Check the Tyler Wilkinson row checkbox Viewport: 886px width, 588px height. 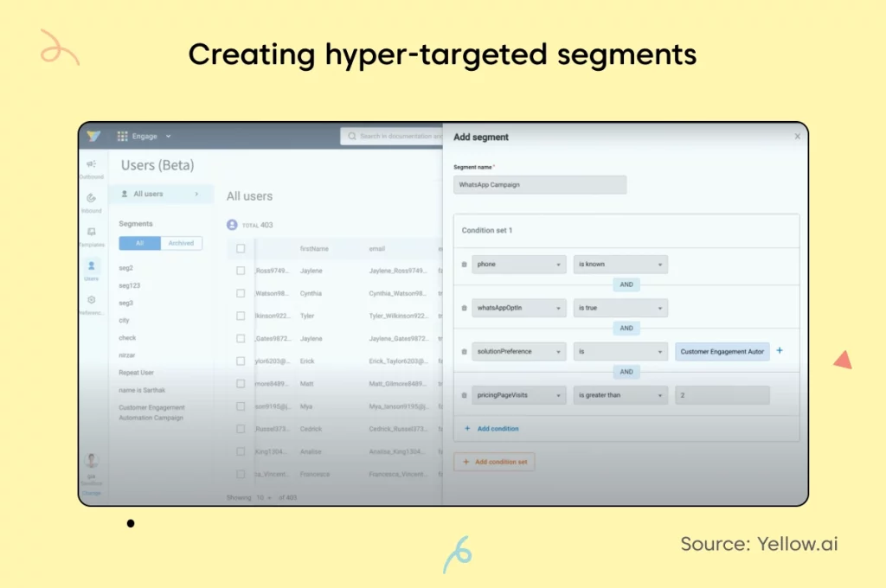click(x=241, y=316)
